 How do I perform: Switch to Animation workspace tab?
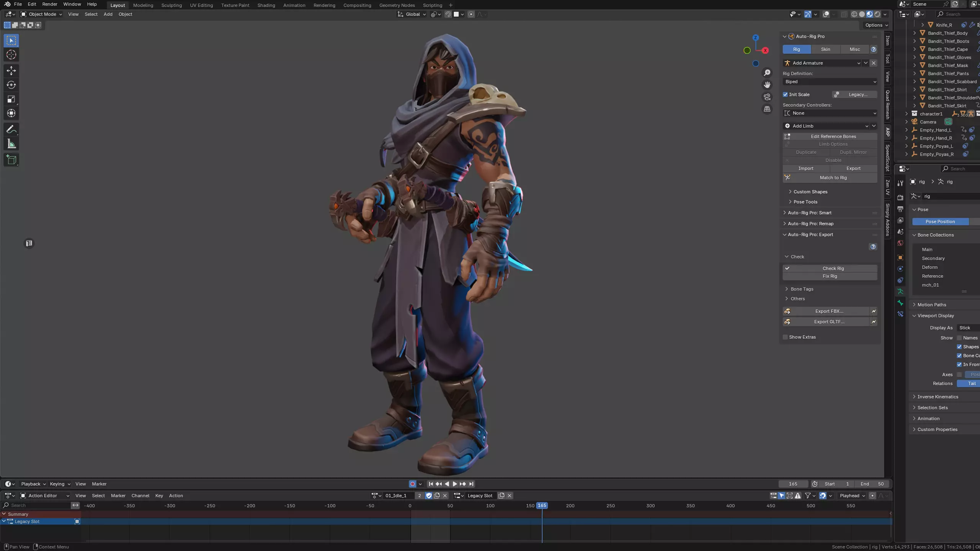pyautogui.click(x=294, y=5)
